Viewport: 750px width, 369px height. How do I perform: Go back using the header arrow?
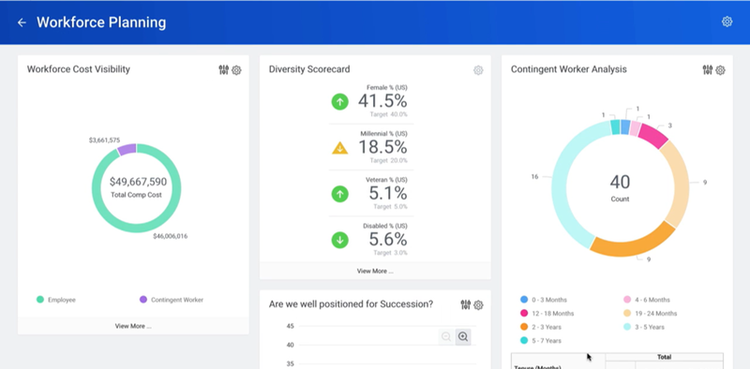point(22,22)
